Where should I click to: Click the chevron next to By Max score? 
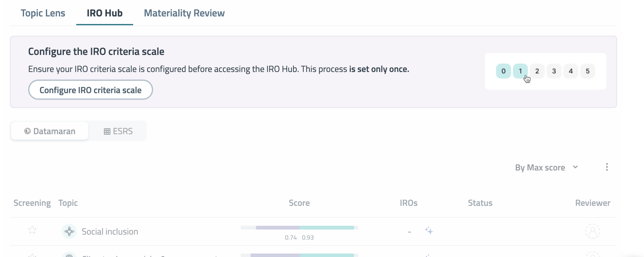coord(576,167)
